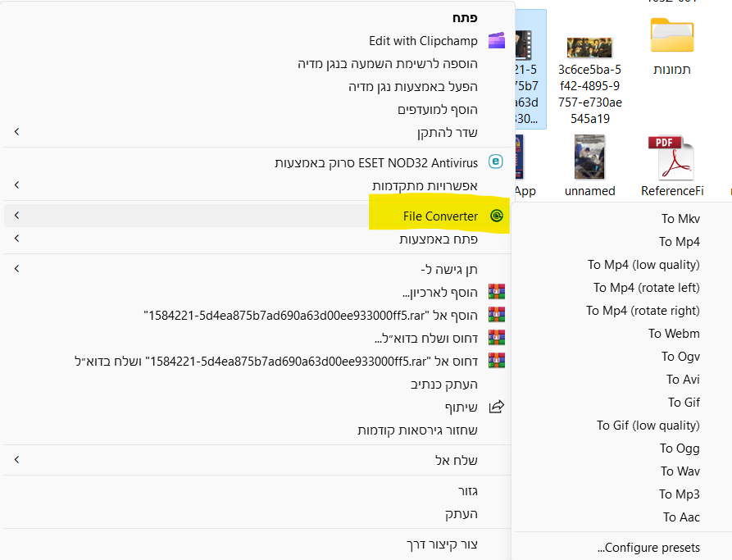Click the Clipchamp icon
Image resolution: width=732 pixels, height=560 pixels.
(x=496, y=41)
